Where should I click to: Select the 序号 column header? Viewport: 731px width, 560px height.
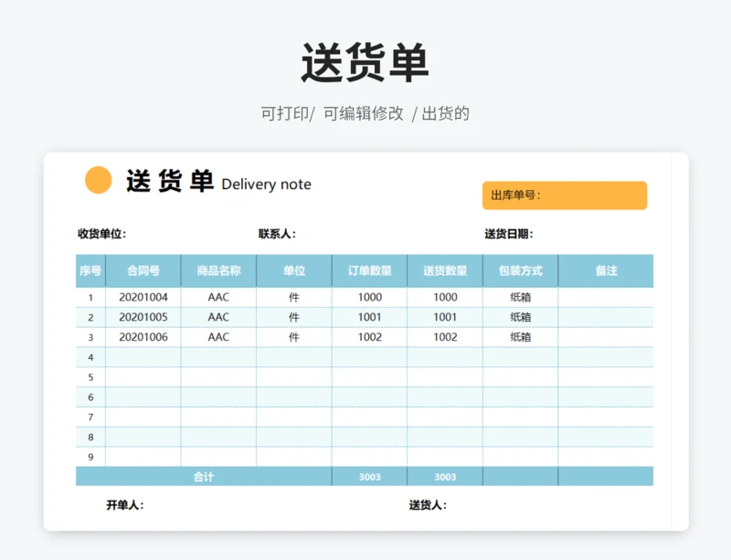pyautogui.click(x=90, y=270)
